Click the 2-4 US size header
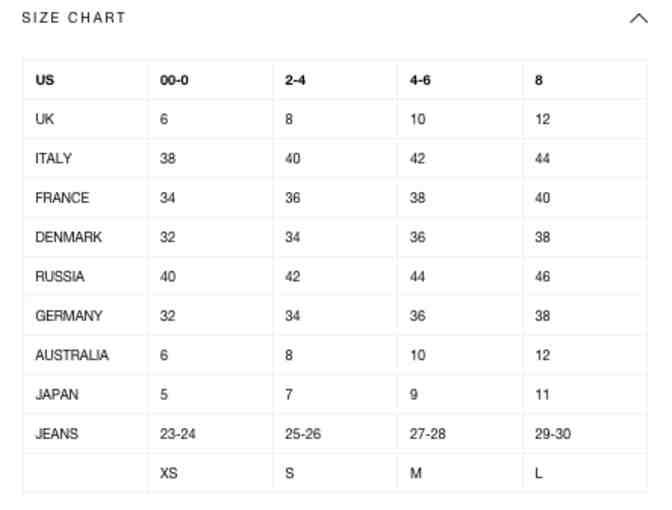The image size is (672, 510). (x=295, y=80)
